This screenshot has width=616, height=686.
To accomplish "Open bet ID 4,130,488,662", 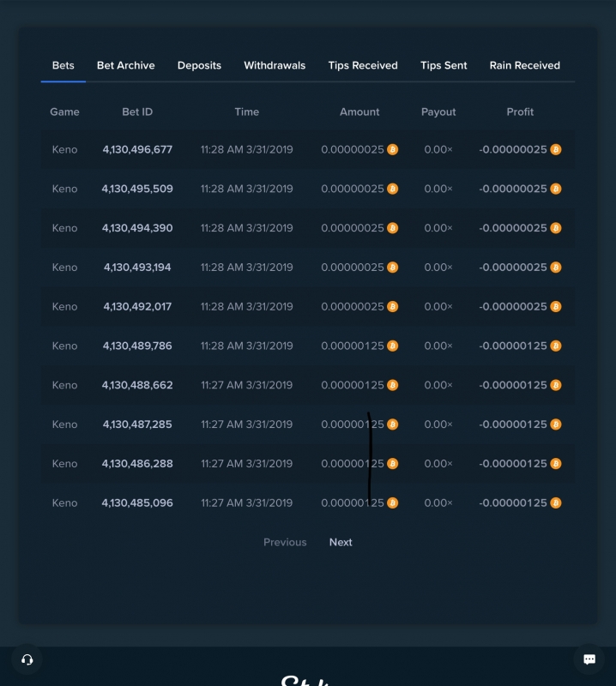I will (x=137, y=385).
